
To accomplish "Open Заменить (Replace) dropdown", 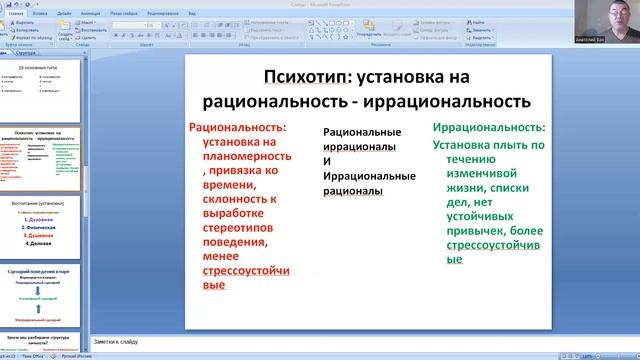I will 480,30.
